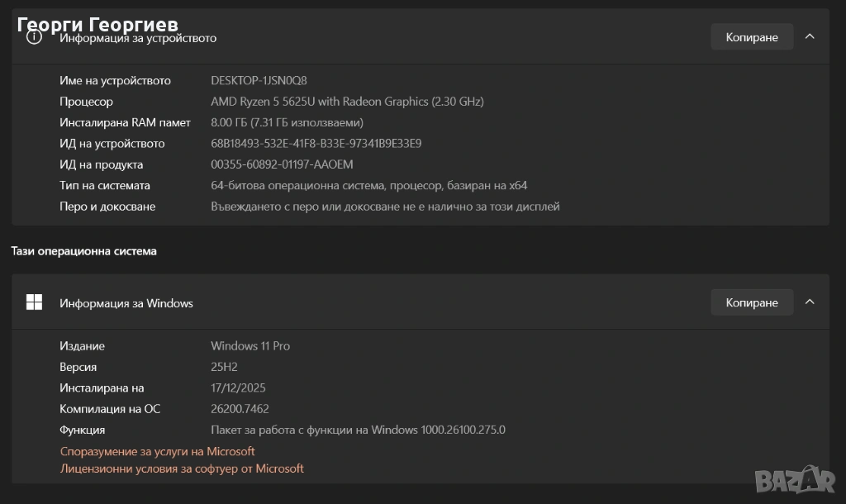Screen dimensions: 846x504
Task: Open Лицензионни условия за софтуер link
Action: click(x=182, y=468)
